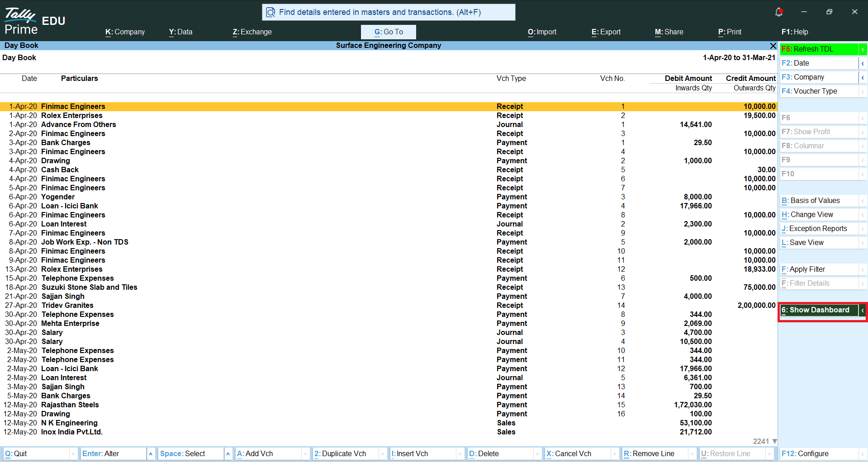Click the 2,00,000.00 credit amount
The width and height of the screenshot is (868, 462).
(756, 306)
